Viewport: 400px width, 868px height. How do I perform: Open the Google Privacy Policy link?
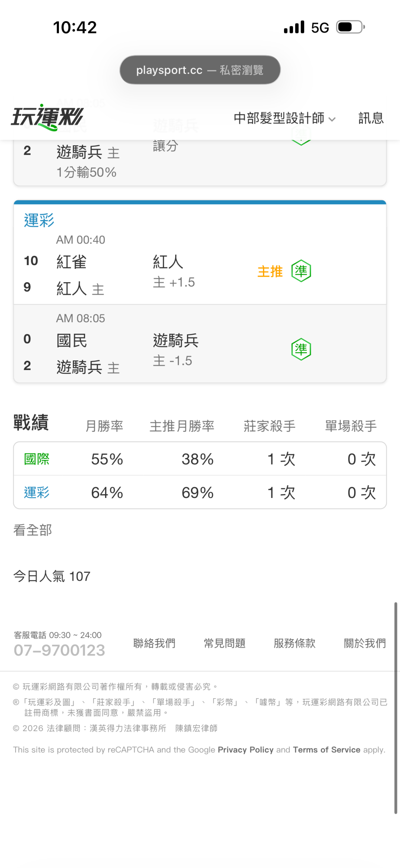[246, 750]
